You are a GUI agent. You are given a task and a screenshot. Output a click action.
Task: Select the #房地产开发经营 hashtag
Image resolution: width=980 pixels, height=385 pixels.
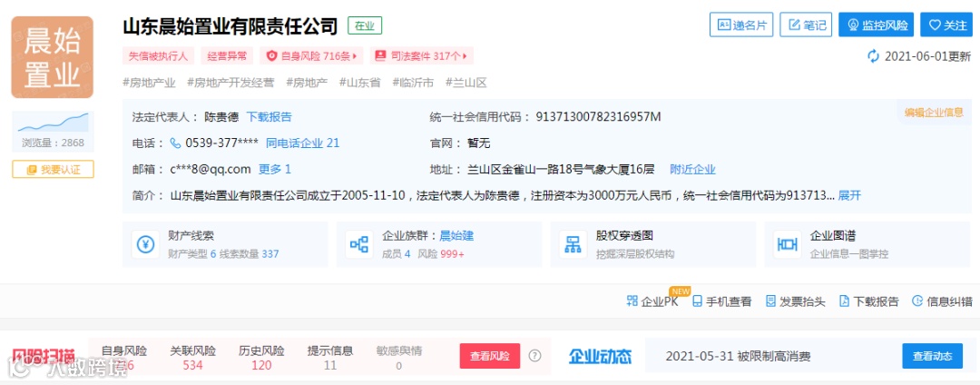230,83
